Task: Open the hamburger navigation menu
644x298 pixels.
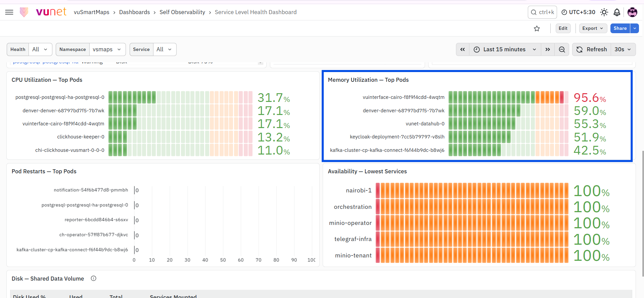Action: pos(9,12)
